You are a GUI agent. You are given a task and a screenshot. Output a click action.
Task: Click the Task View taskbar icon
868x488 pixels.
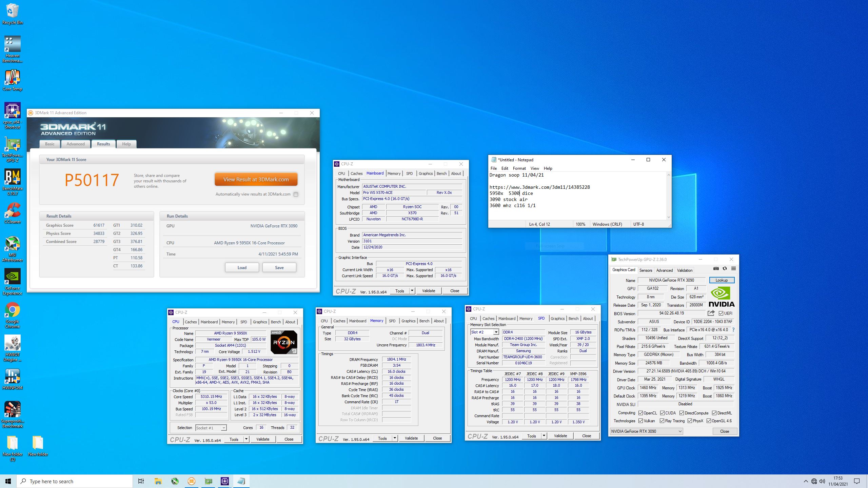point(141,481)
